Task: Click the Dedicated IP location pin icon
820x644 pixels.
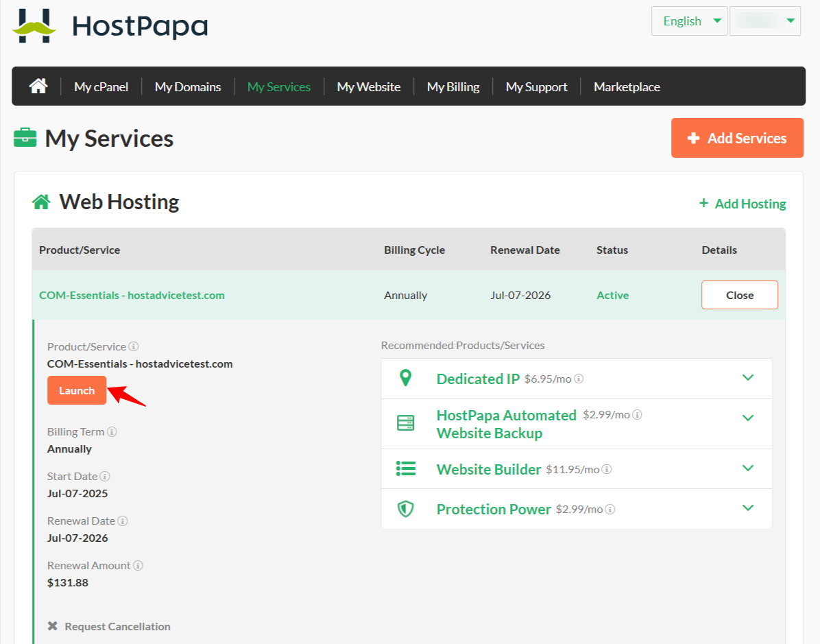Action: click(x=405, y=379)
